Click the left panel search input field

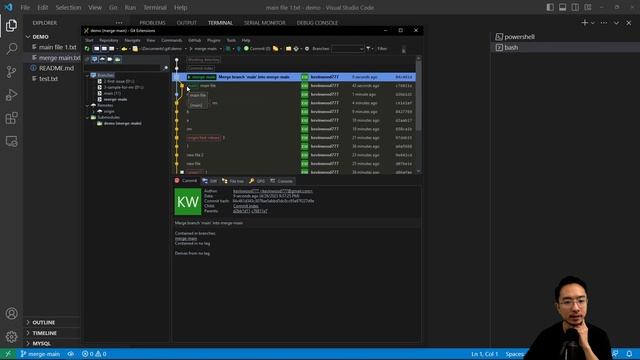[123, 68]
